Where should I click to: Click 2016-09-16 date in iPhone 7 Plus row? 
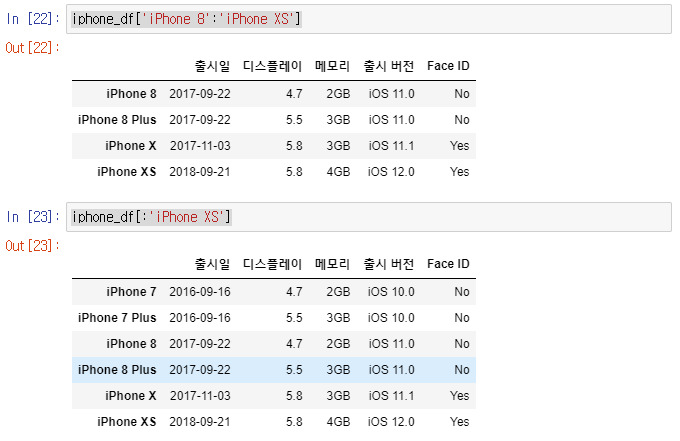[x=200, y=318]
